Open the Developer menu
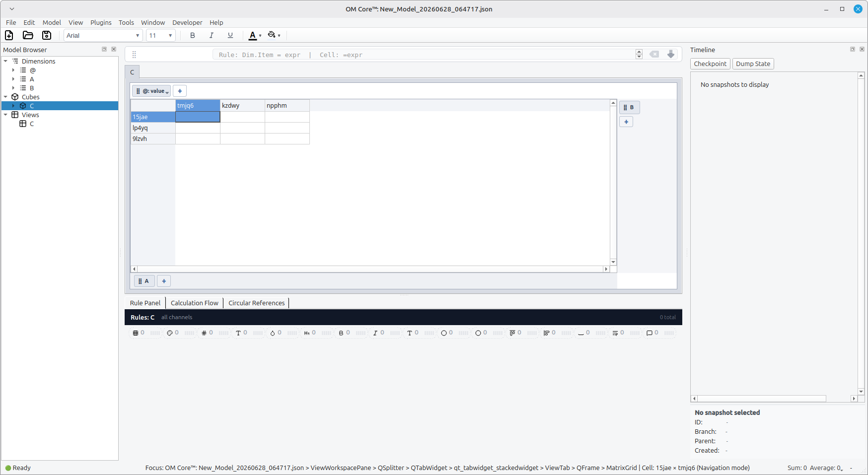This screenshot has height=475, width=868. 187,22
